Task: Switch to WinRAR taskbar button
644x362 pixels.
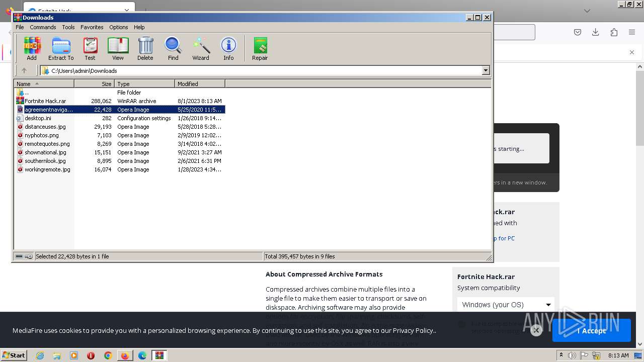Action: pyautogui.click(x=159, y=355)
